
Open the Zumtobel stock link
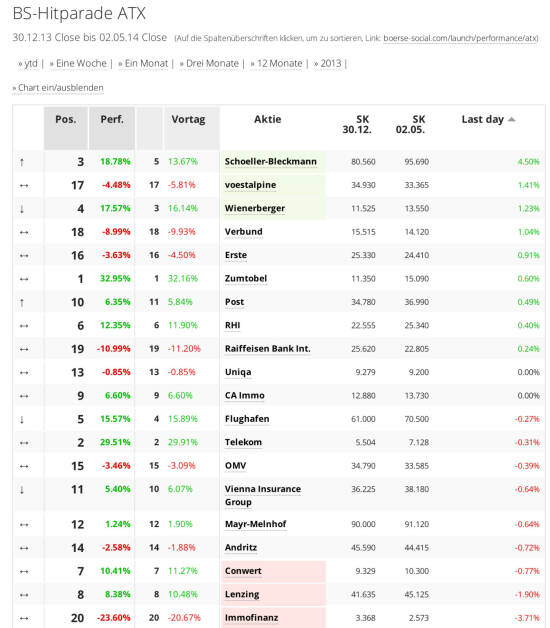[246, 279]
